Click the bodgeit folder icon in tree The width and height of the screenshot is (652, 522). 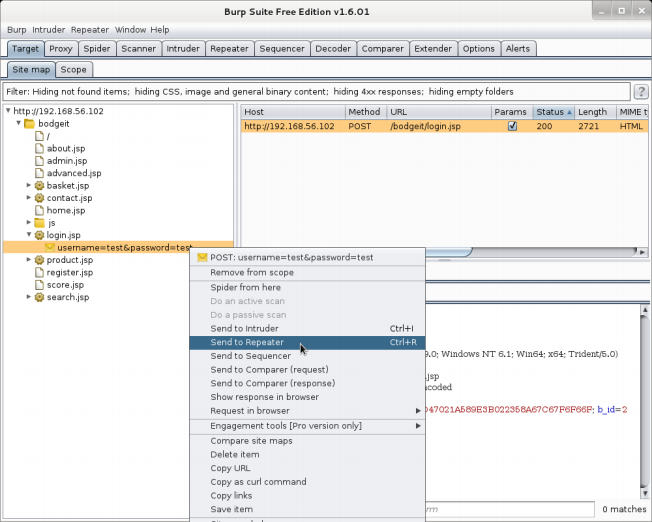click(29, 123)
